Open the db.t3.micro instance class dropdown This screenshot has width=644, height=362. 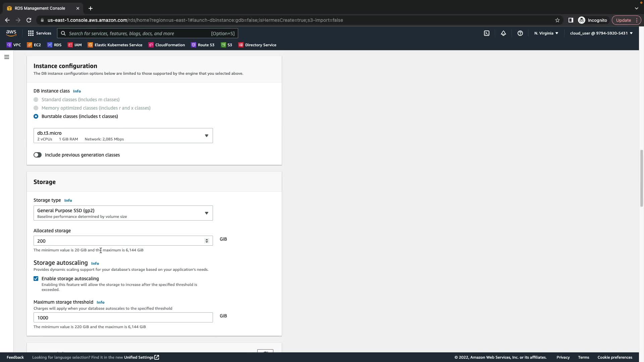click(x=123, y=136)
